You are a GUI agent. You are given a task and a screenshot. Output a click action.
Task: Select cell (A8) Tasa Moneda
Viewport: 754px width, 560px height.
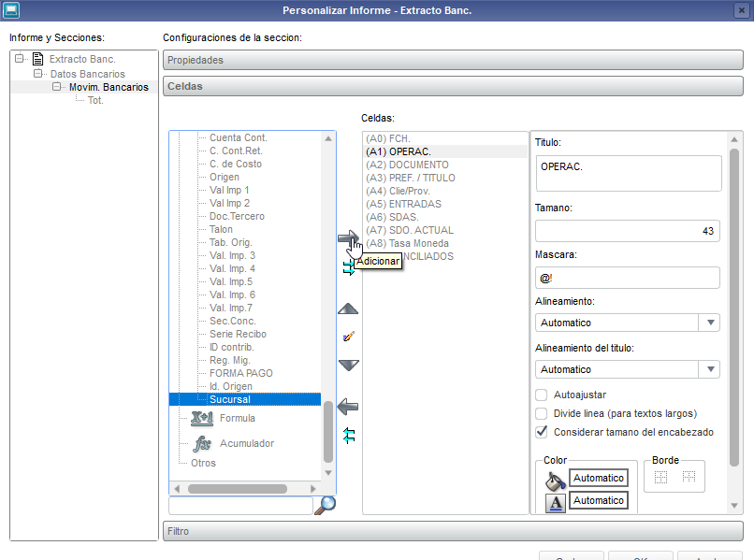coord(445,243)
